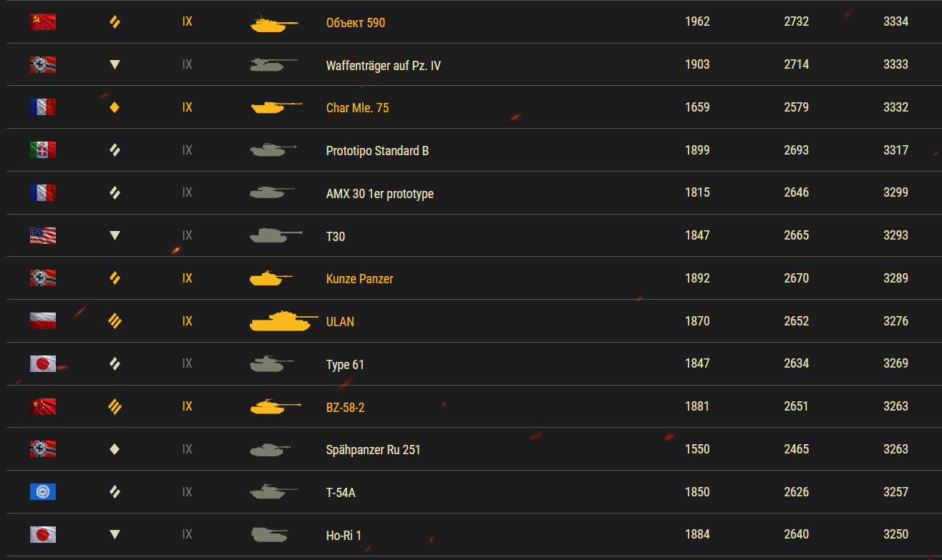
Task: Click the US flag beside T30
Action: point(43,235)
